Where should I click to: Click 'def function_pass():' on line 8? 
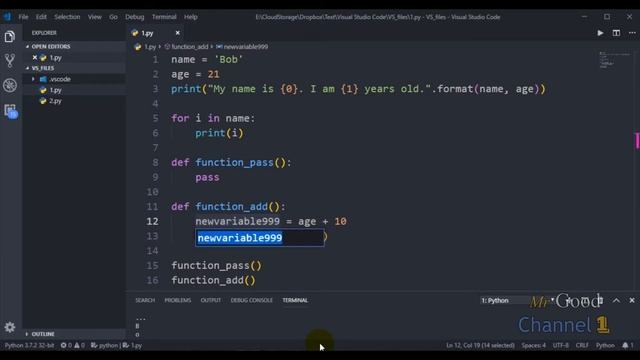coord(231,162)
